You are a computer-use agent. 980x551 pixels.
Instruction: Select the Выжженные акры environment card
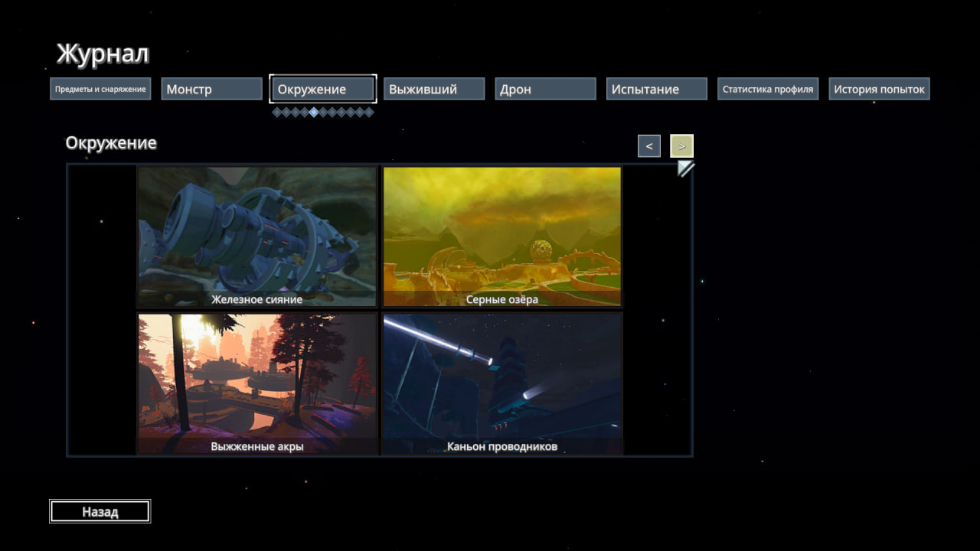point(257,383)
